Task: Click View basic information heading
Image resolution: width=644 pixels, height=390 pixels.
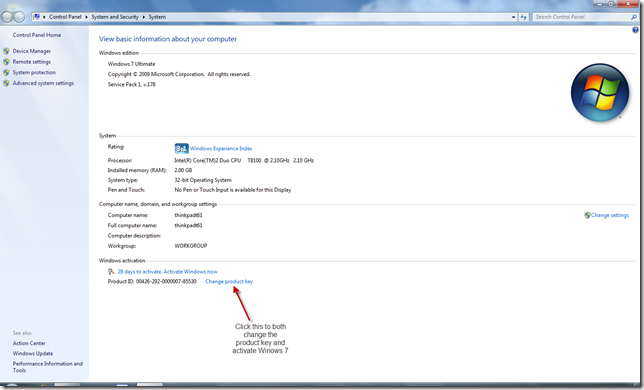Action: (168, 39)
